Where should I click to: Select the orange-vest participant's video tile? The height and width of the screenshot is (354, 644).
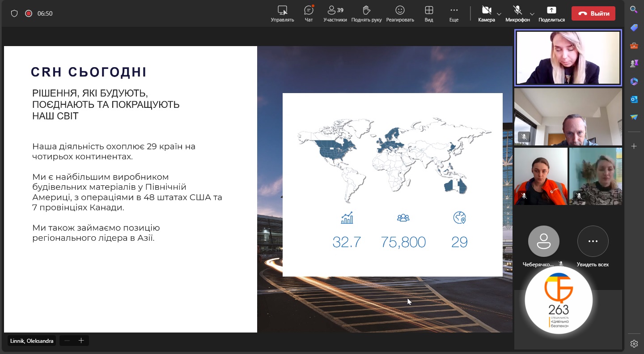pyautogui.click(x=541, y=176)
